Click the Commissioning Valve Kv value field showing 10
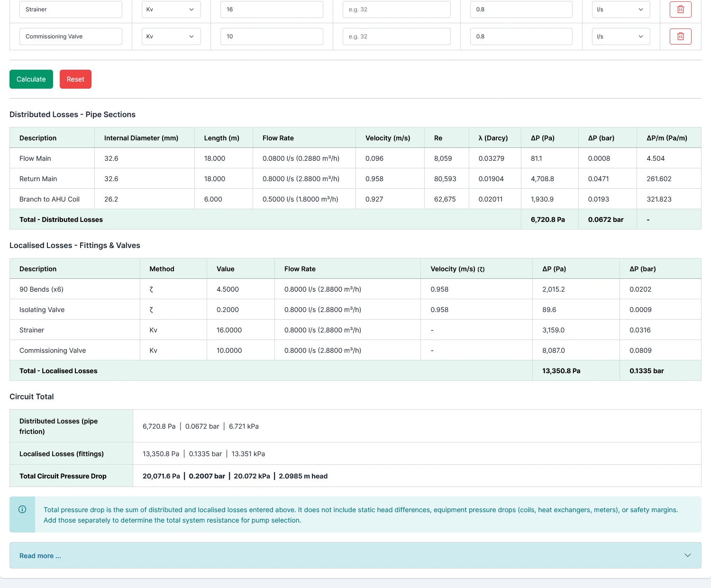The height and width of the screenshot is (588, 711). click(272, 37)
